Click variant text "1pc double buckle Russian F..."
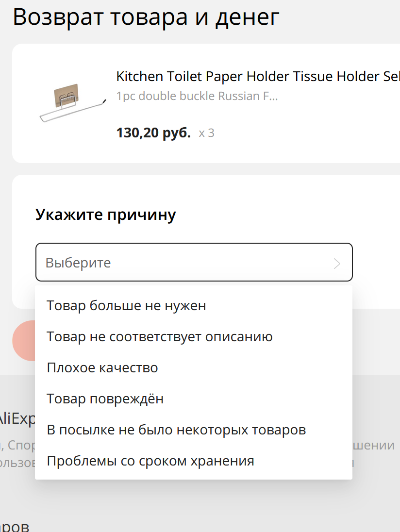 [197, 96]
